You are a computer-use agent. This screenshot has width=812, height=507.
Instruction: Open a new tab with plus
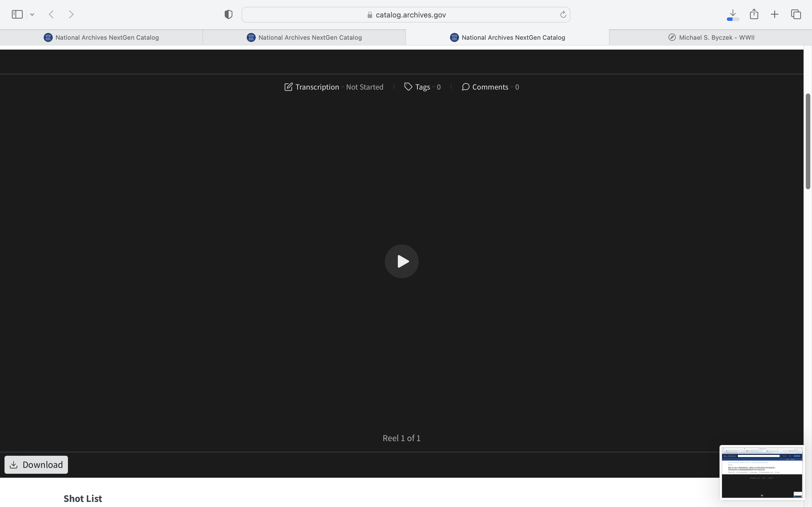tap(775, 14)
